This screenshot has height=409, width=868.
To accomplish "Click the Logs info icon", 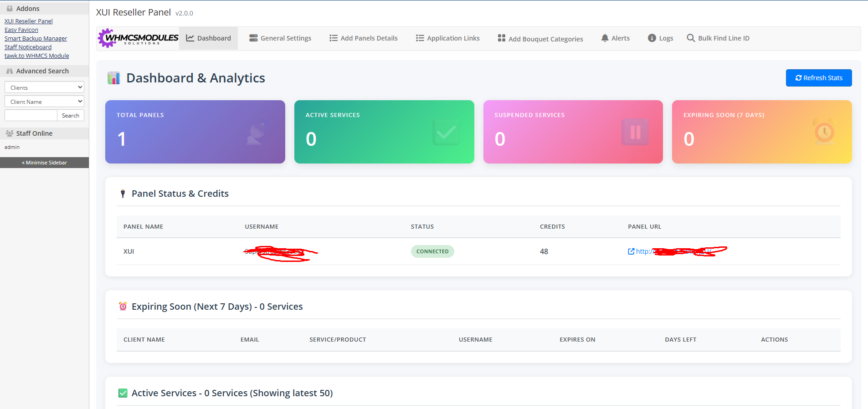I will (x=652, y=38).
